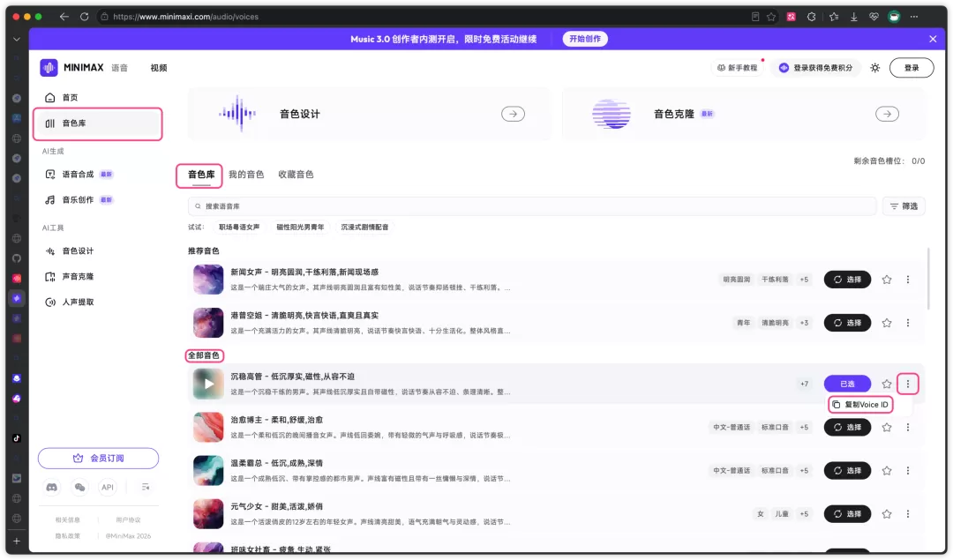Open the WeChat icon link
Screen dimensions: 953x560
tap(79, 487)
